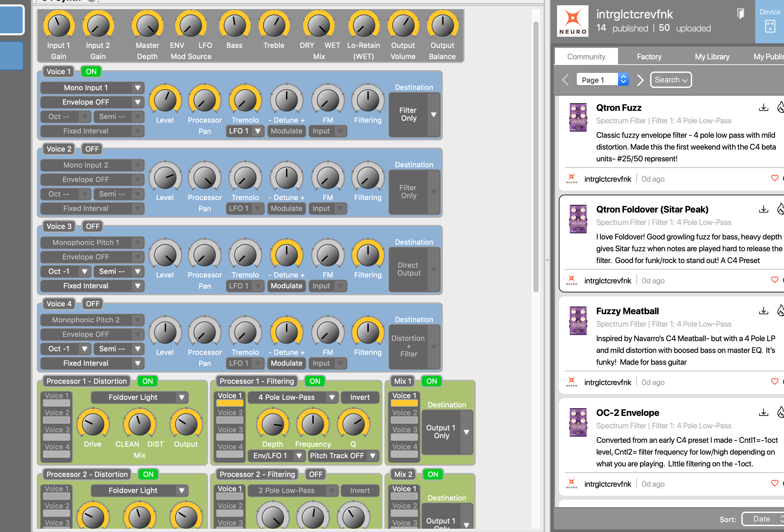Image resolution: width=784 pixels, height=532 pixels.
Task: Select Voice 1 in Processor 1 Filtering
Action: (x=230, y=399)
